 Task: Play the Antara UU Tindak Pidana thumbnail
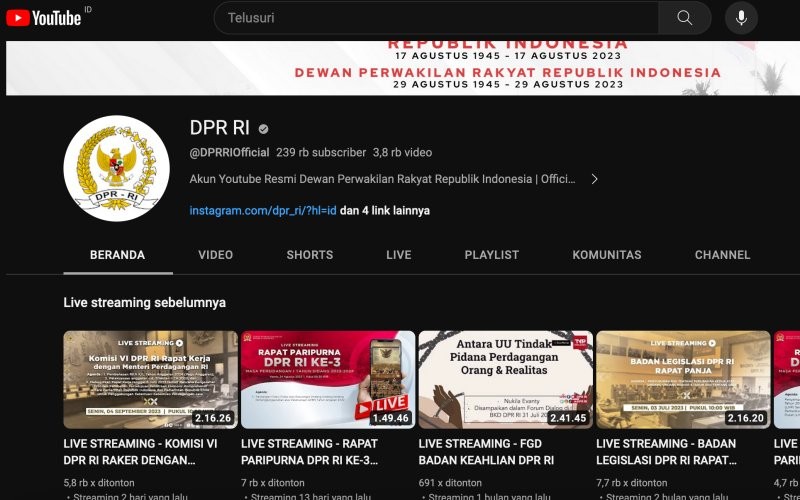point(505,380)
